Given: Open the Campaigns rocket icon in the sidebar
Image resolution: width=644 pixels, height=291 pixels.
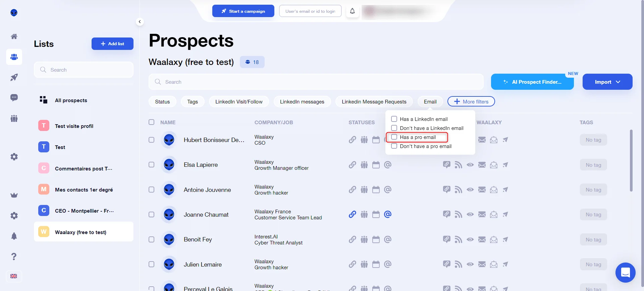Looking at the screenshot, I should (14, 77).
